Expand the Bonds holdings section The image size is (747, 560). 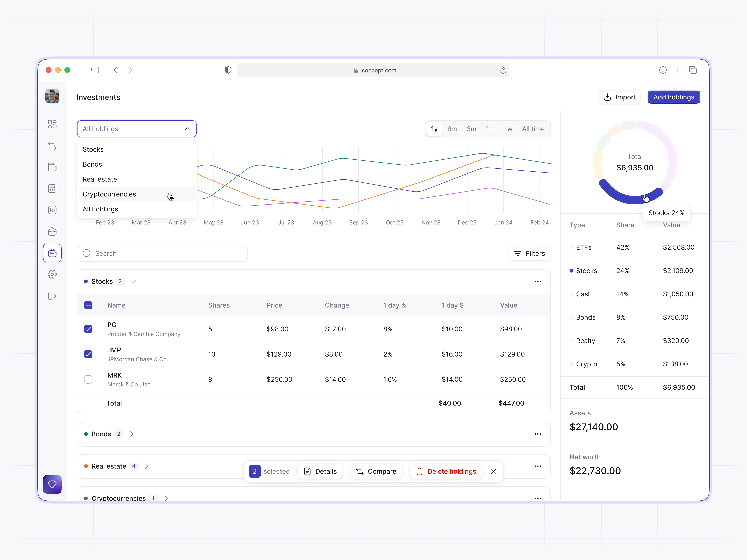pyautogui.click(x=132, y=434)
